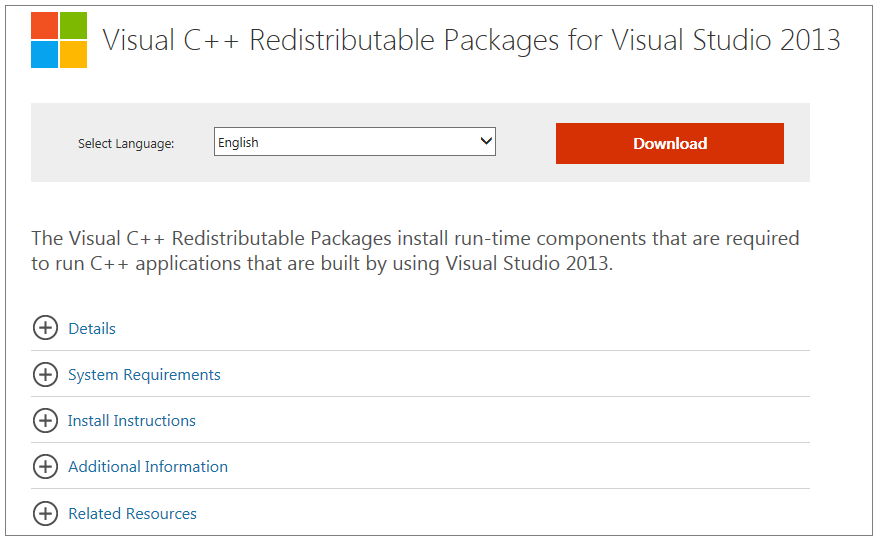Expand Details with the plus icon
This screenshot has height=543, width=876.
click(45, 328)
